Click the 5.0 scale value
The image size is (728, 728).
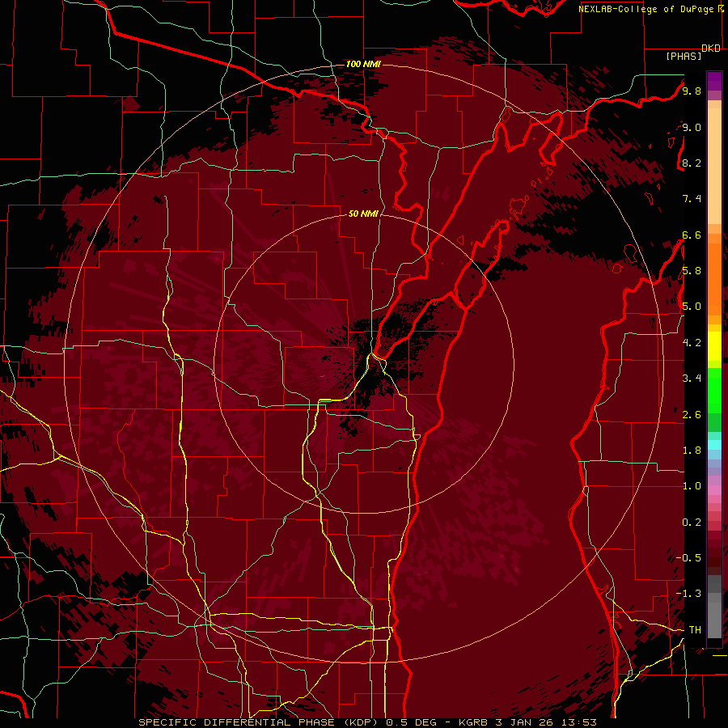click(692, 307)
